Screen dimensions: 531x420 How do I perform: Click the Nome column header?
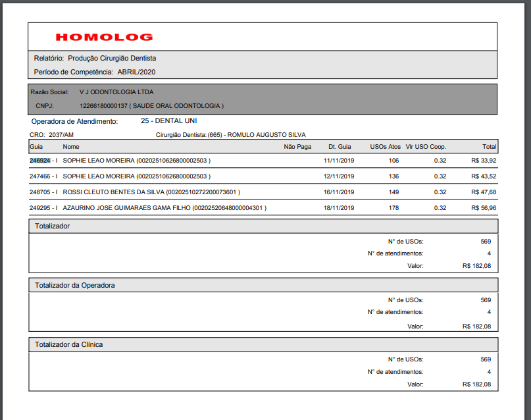[x=71, y=147]
